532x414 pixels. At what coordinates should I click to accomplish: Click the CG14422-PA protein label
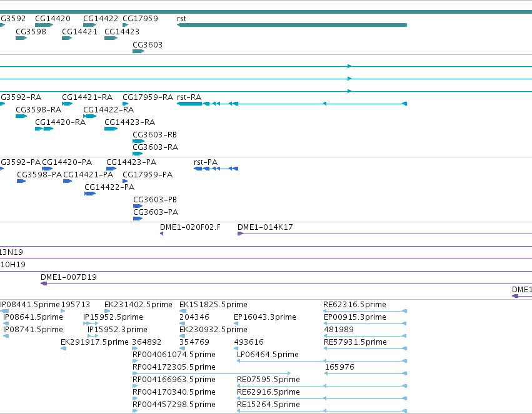pos(109,188)
